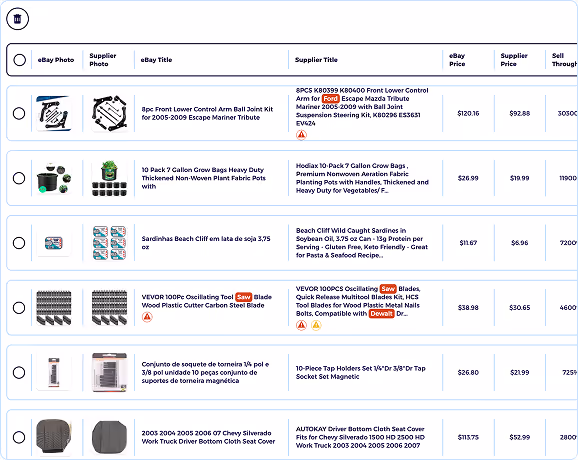The height and width of the screenshot is (460, 578).
Task: Open supplier photo of sardine cans
Action: click(x=109, y=243)
